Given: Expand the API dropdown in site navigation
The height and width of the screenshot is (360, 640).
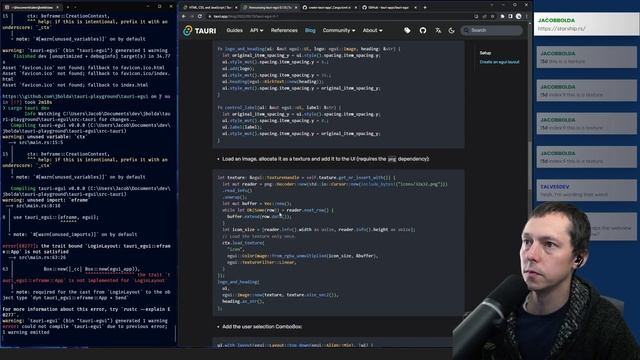Looking at the screenshot, I should [256, 30].
